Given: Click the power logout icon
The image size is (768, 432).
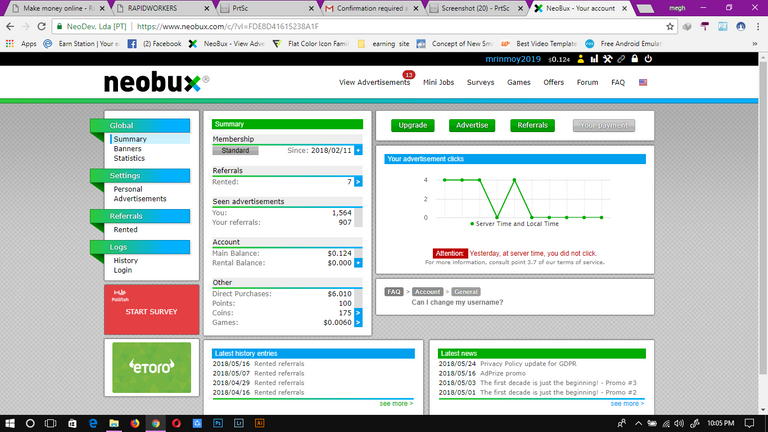Looking at the screenshot, I should click(648, 59).
